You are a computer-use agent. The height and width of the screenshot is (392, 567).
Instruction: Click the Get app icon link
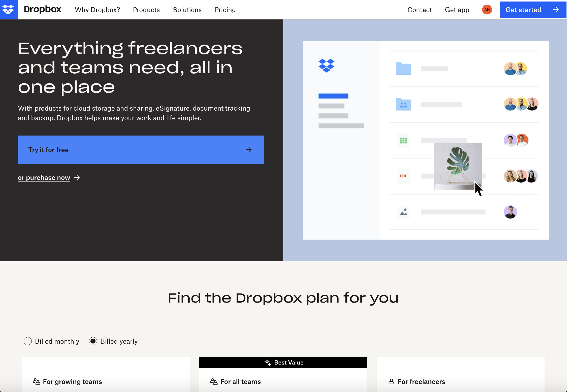tap(457, 10)
